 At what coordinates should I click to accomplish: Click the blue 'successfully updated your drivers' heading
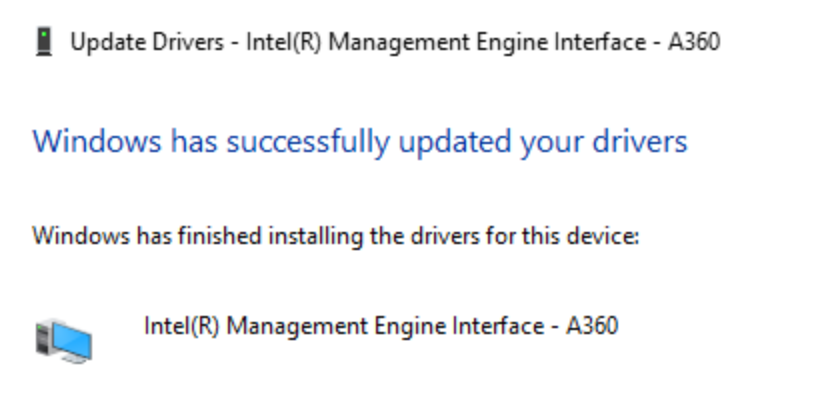click(x=360, y=141)
